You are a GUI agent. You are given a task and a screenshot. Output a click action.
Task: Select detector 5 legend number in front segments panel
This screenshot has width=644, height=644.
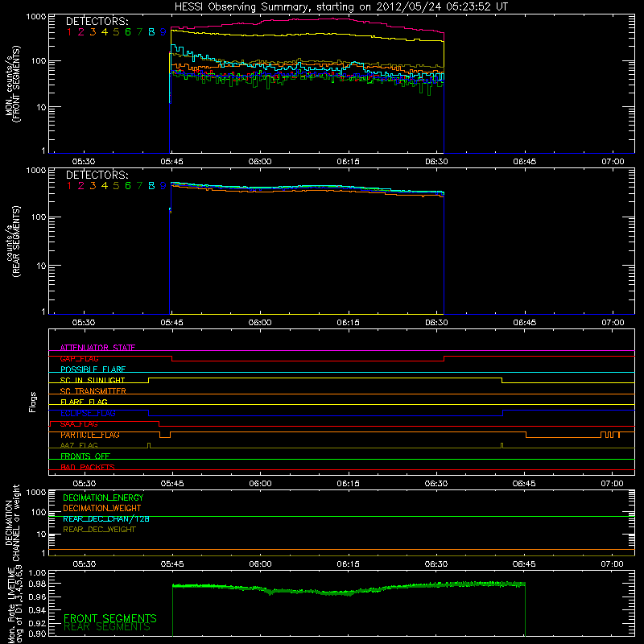click(116, 31)
